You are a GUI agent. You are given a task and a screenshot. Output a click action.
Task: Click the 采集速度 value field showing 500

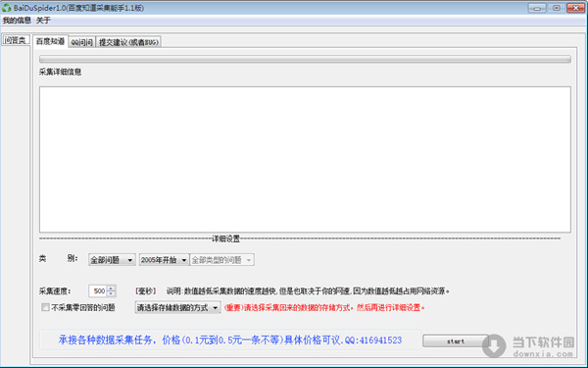(98, 291)
